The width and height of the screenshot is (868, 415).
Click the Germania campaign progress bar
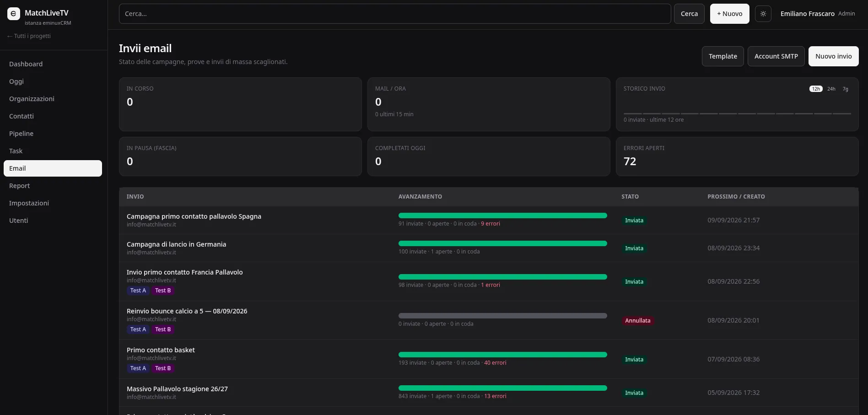coord(502,243)
